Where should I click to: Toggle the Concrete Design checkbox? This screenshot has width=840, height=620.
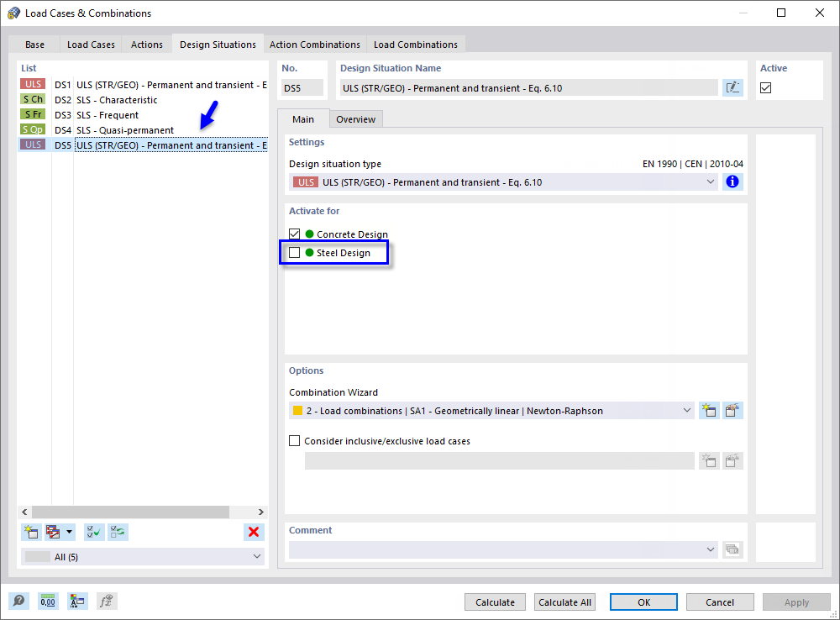click(294, 234)
